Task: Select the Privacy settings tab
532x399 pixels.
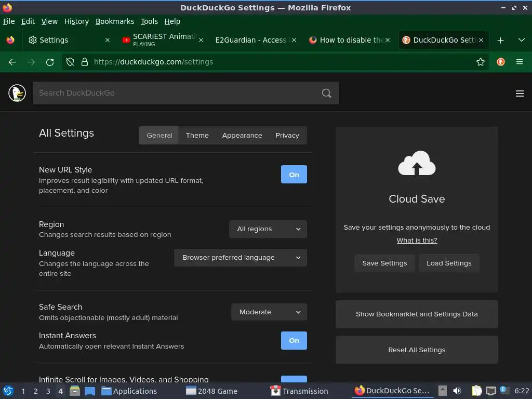Action: (287, 136)
